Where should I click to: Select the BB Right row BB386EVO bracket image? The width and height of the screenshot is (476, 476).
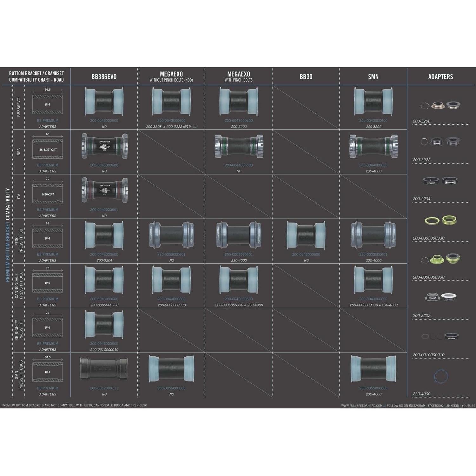click(x=104, y=325)
